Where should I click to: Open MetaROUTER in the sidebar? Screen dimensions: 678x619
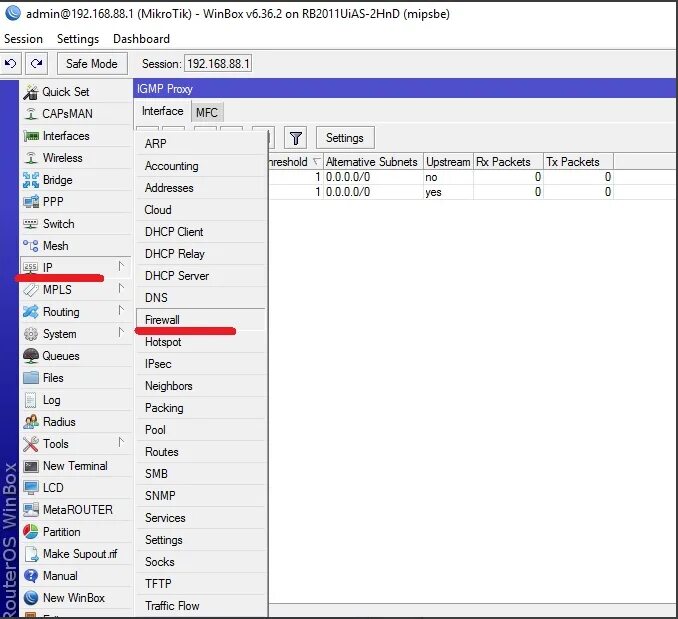point(76,510)
